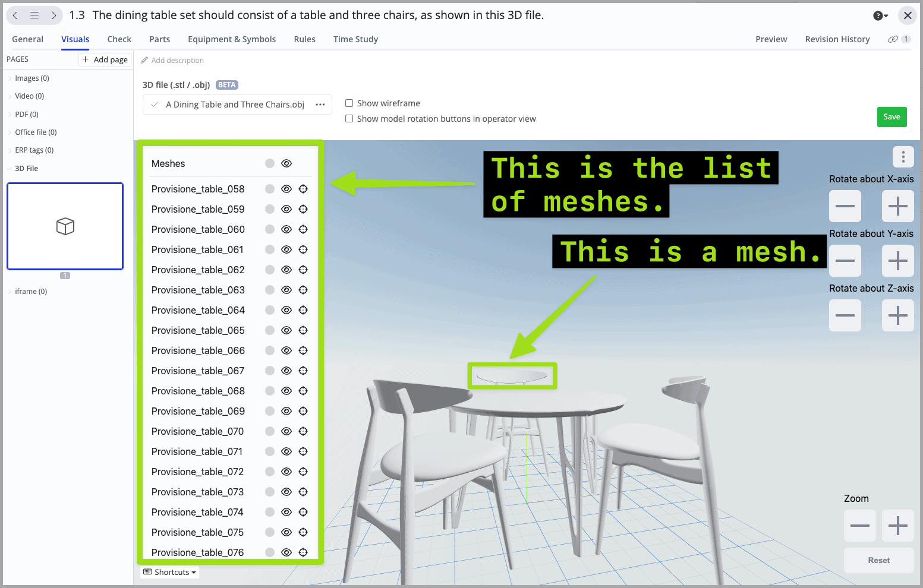Select the 3D File thumbnail in the sidebar
Image resolution: width=923 pixels, height=588 pixels.
click(65, 226)
